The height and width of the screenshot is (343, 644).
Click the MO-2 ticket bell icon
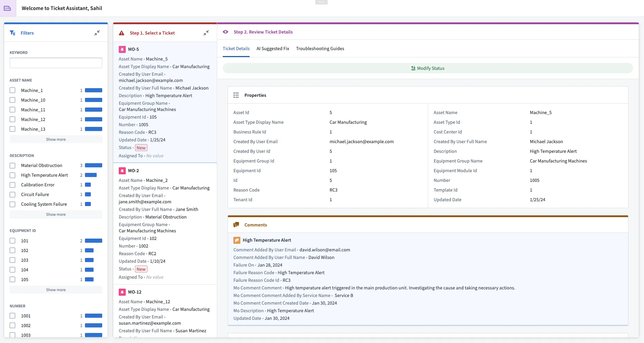pyautogui.click(x=122, y=171)
